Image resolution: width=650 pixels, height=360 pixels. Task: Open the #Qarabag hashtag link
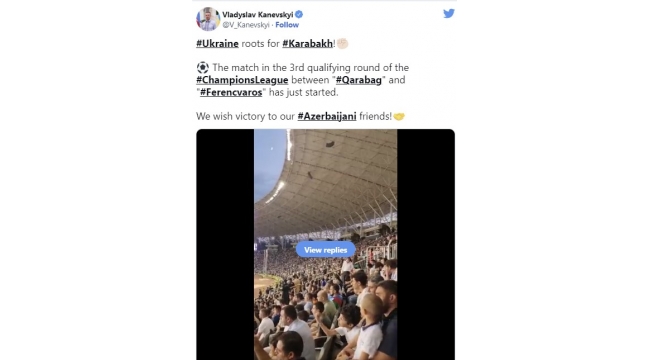pyautogui.click(x=359, y=80)
